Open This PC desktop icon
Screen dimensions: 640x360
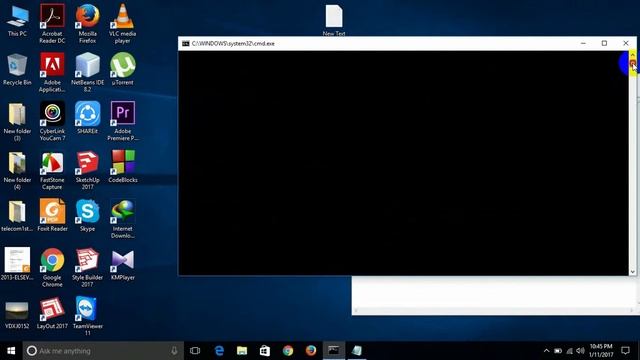click(x=18, y=21)
